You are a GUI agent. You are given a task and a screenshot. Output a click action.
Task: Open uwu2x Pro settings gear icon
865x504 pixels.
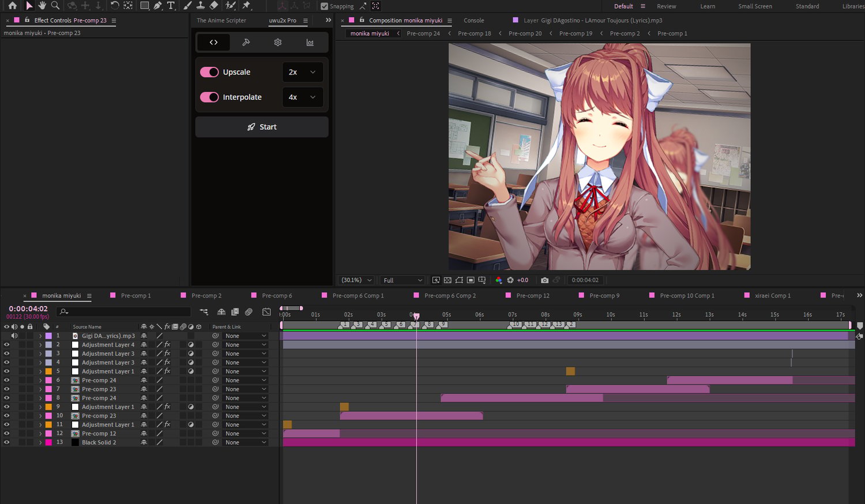278,42
